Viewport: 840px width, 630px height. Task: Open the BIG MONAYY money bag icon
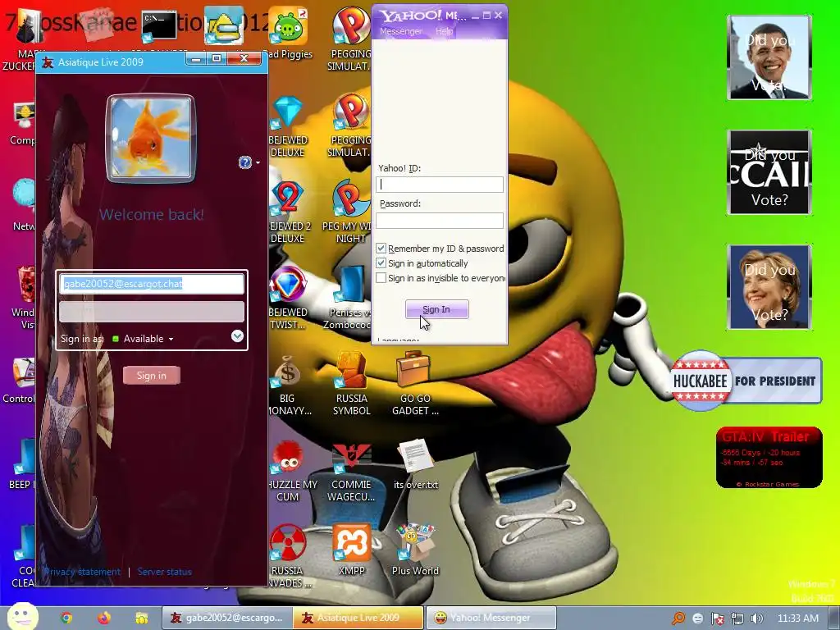point(288,385)
